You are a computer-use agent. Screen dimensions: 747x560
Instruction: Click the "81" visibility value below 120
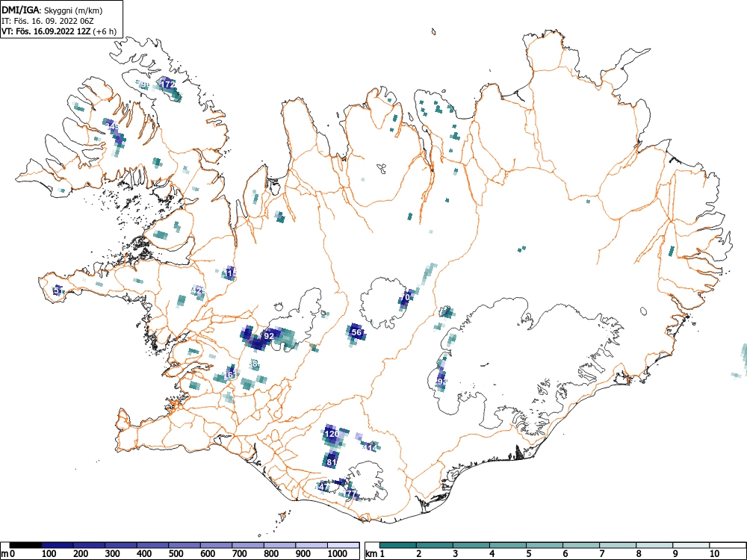[332, 462]
